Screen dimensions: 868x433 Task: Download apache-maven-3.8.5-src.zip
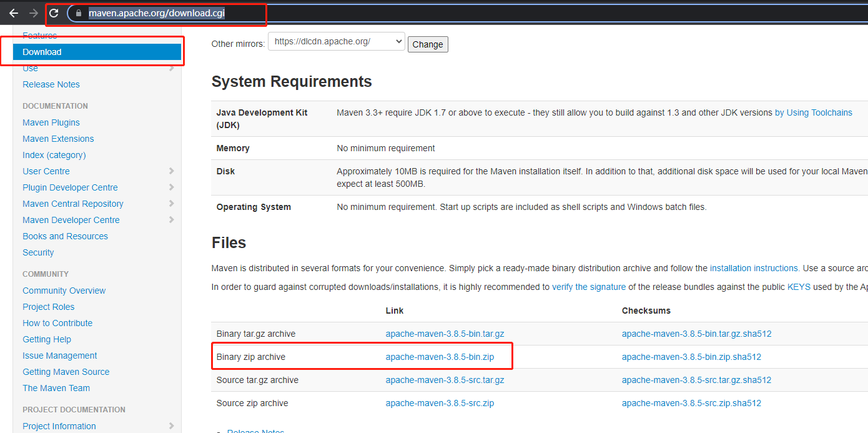[440, 403]
